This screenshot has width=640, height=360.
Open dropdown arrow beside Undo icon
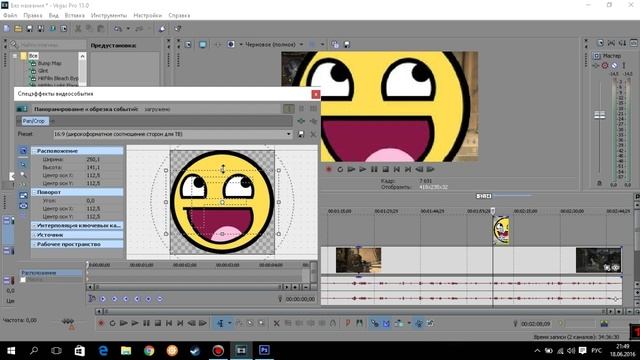point(128,29)
